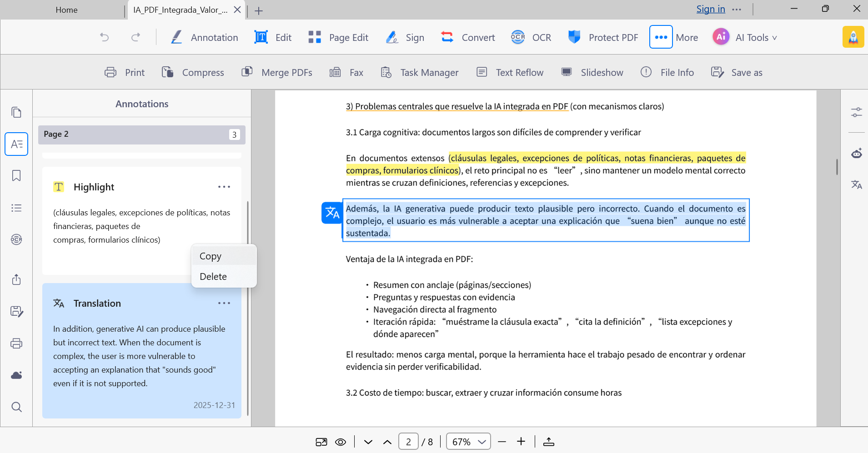Viewport: 868px width, 453px height.
Task: Choose Delete from context menu
Action: (x=224, y=277)
